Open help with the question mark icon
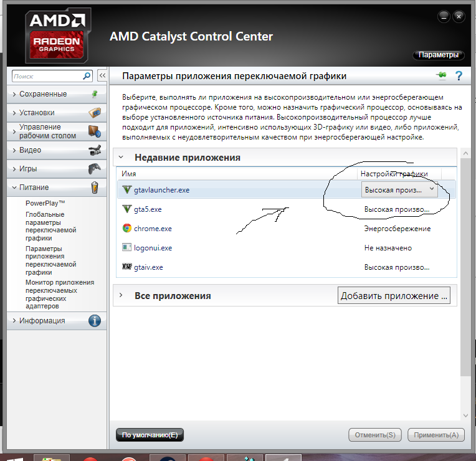476x461 pixels. click(x=459, y=75)
